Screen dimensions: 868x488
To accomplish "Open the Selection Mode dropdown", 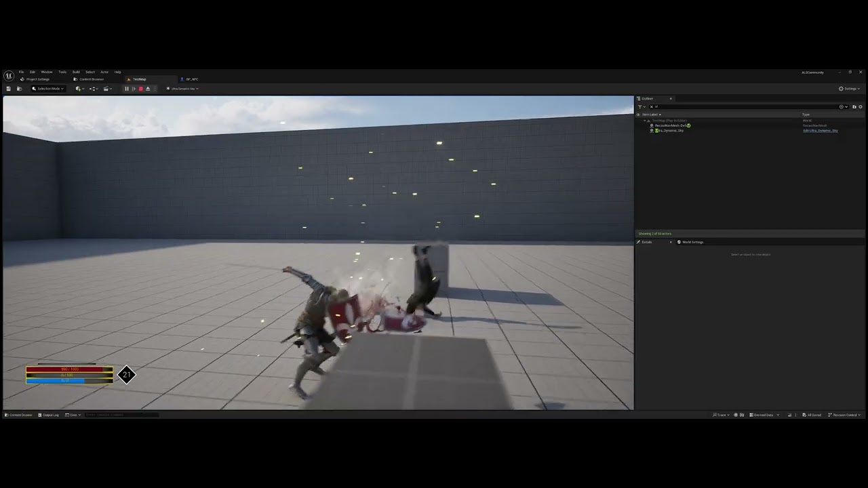I will click(47, 89).
